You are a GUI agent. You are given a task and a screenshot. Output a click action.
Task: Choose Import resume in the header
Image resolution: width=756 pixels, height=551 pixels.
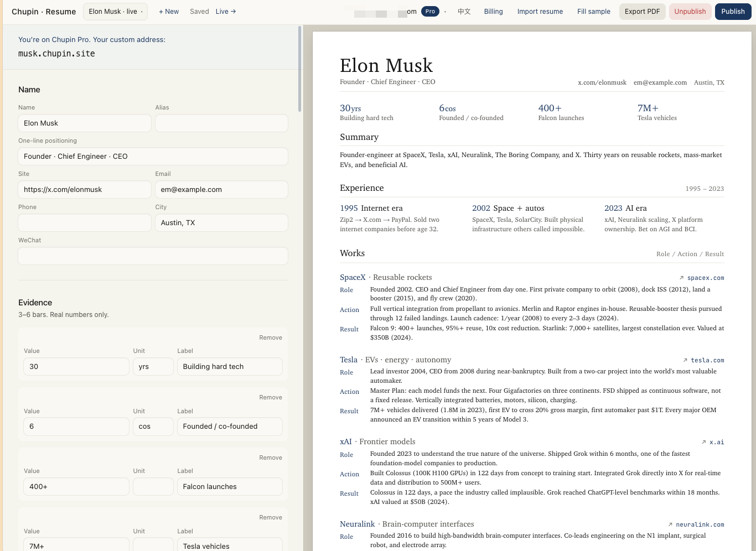coord(540,12)
